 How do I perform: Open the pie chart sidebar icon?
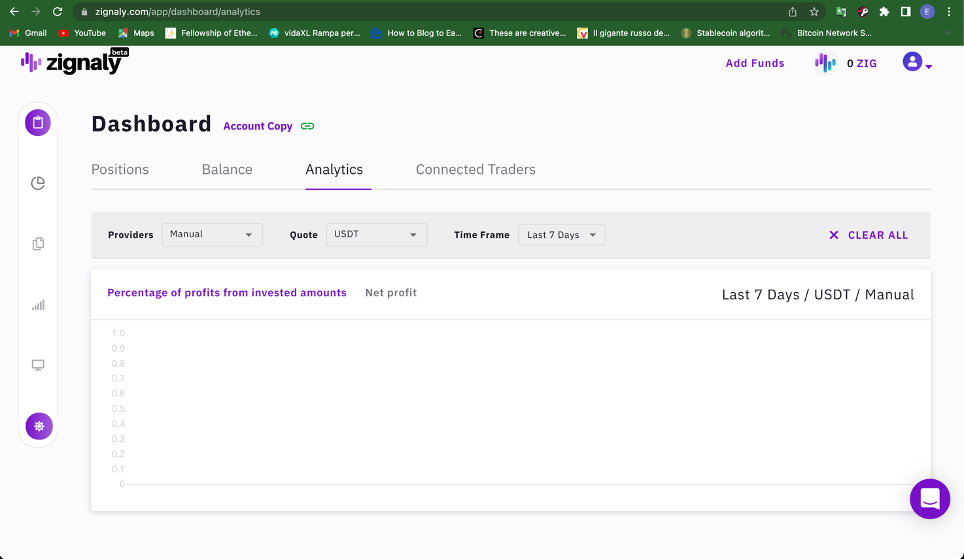coord(38,183)
